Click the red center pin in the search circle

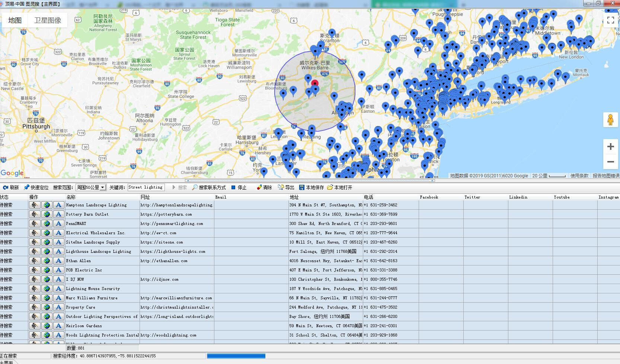(x=315, y=84)
